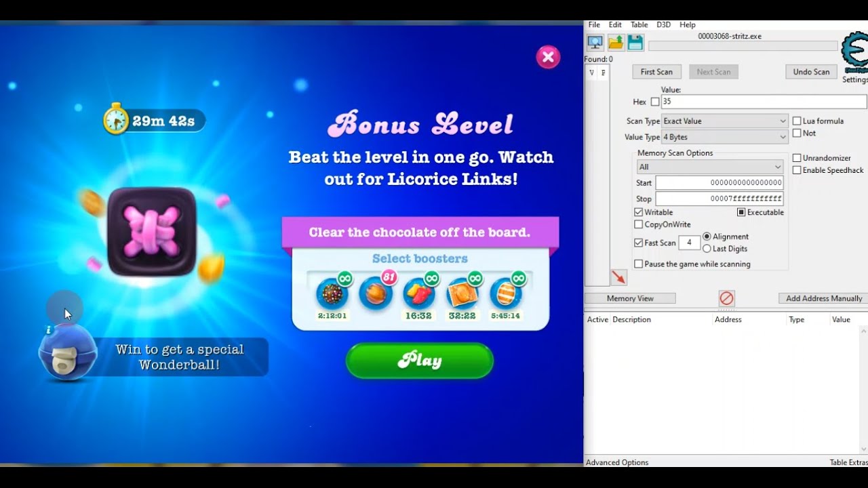This screenshot has width=868, height=488.
Task: Uncheck the Writable checkbox
Action: (x=638, y=212)
